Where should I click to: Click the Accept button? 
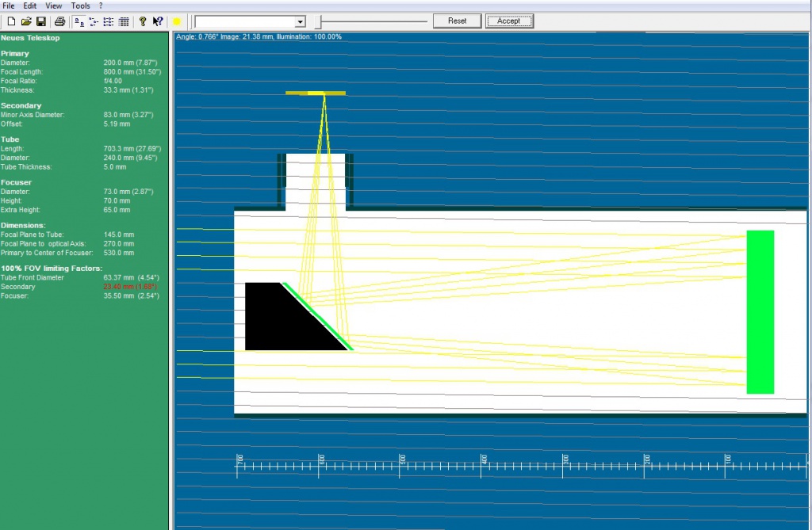[509, 21]
